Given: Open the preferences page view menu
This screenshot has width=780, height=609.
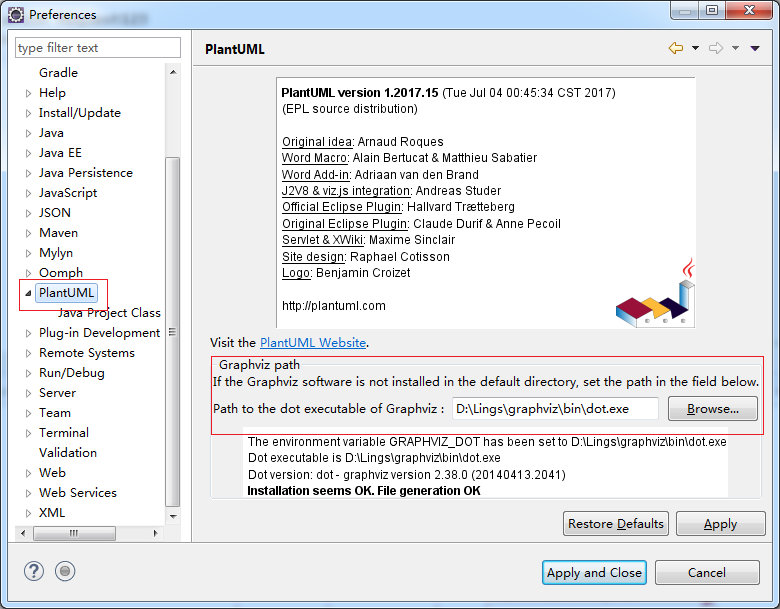Looking at the screenshot, I should coord(755,48).
